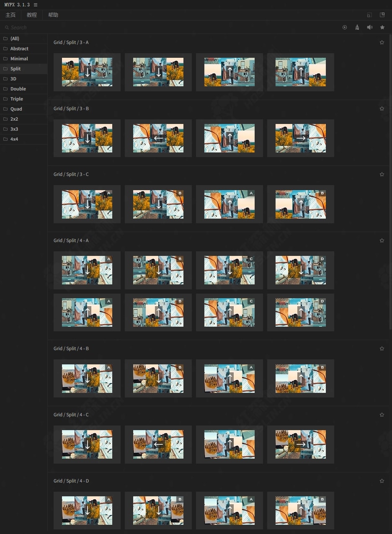The height and width of the screenshot is (534, 392).
Task: Favorite Grid / Split / 3 - C with its star
Action: [x=382, y=174]
